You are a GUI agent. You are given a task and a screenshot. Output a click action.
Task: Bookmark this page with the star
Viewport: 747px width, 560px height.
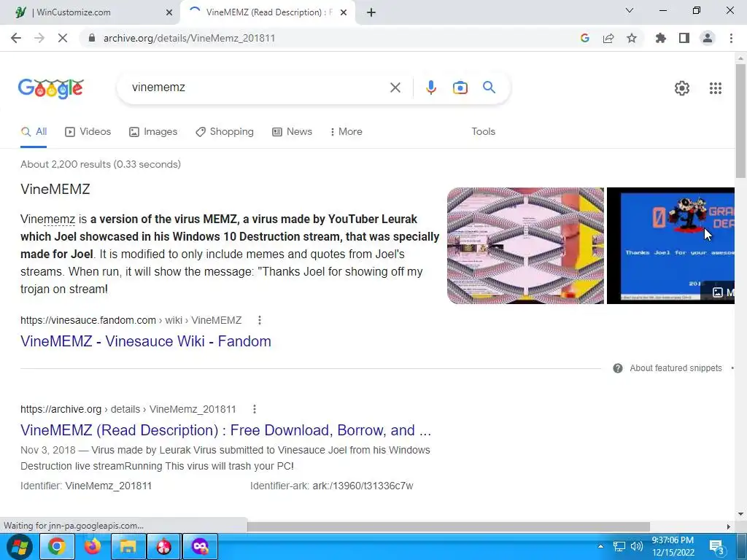(632, 38)
